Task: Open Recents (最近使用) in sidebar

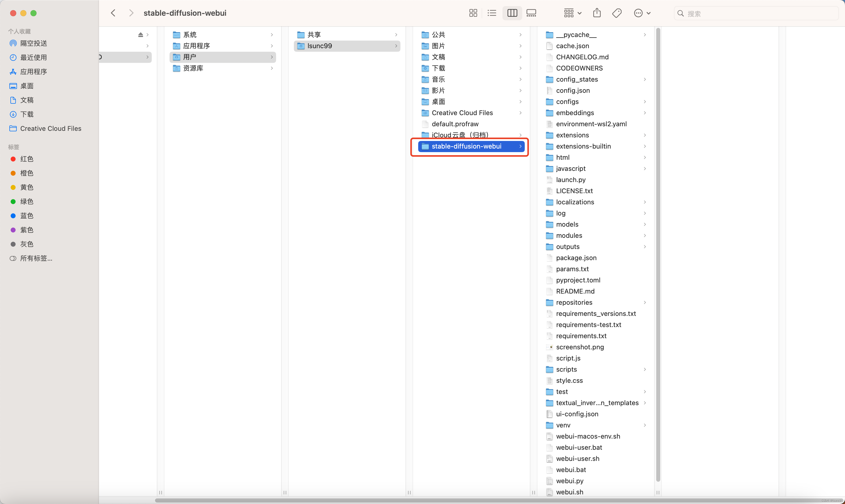Action: pyautogui.click(x=33, y=57)
